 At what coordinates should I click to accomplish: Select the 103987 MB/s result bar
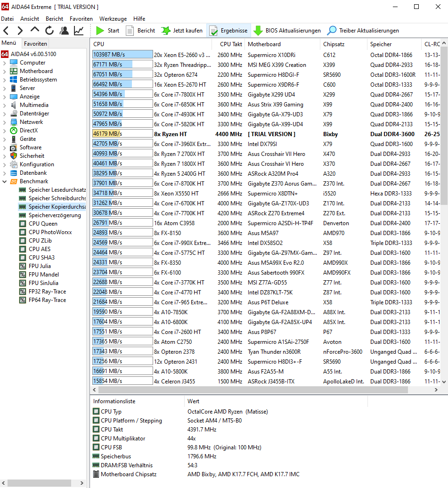tap(122, 55)
